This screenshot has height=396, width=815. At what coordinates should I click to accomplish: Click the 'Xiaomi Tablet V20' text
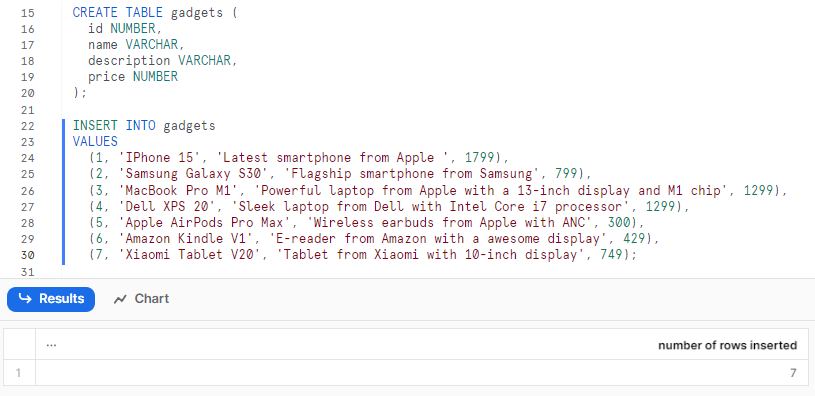click(186, 255)
